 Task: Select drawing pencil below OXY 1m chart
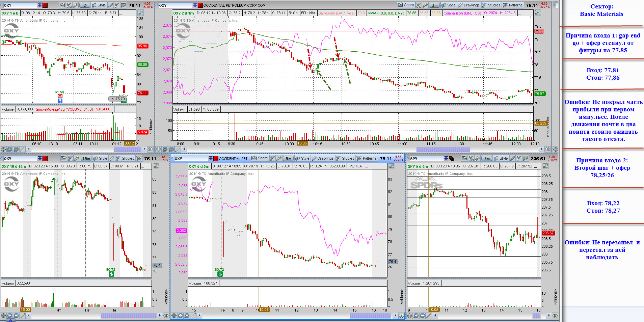tap(178, 149)
